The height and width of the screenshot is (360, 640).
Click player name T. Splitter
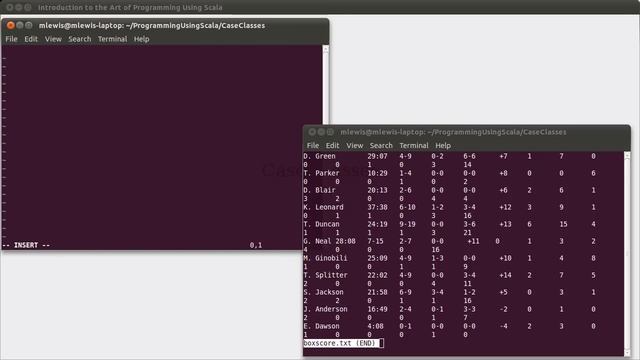pyautogui.click(x=326, y=275)
